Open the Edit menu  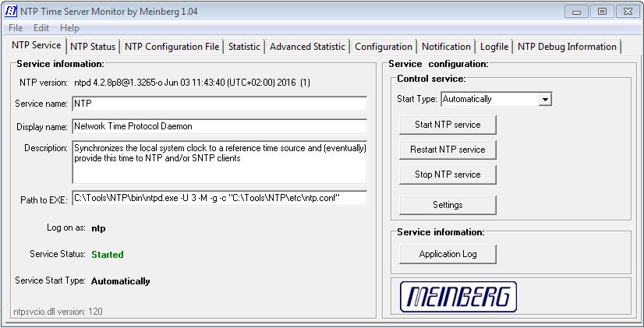[41, 28]
